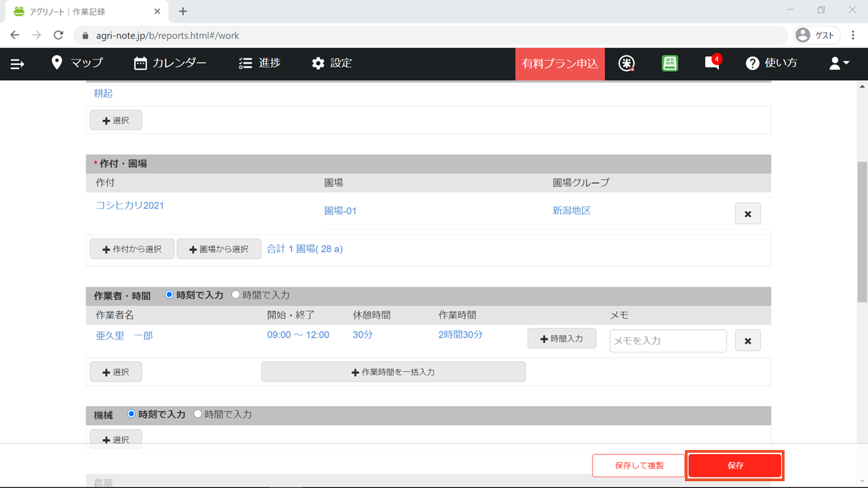Open the Chrome three-dot menu
Viewport: 868px width, 488px height.
tap(853, 35)
